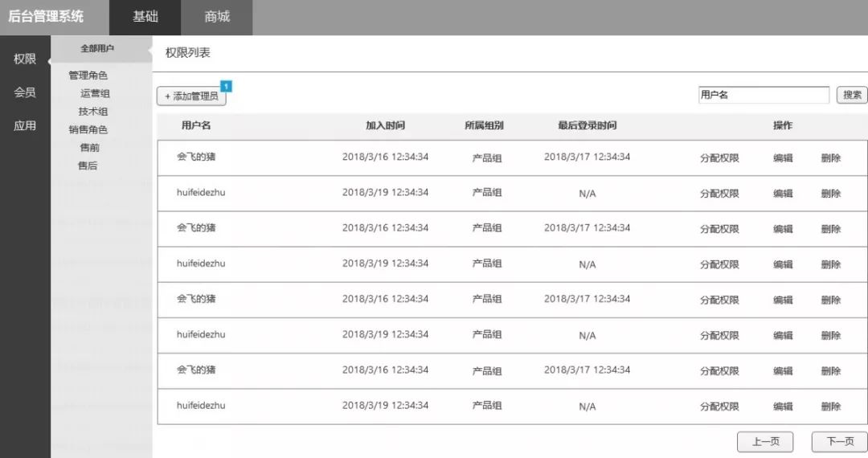Click 删除 in the second table row
This screenshot has height=458, width=868.
pos(831,194)
